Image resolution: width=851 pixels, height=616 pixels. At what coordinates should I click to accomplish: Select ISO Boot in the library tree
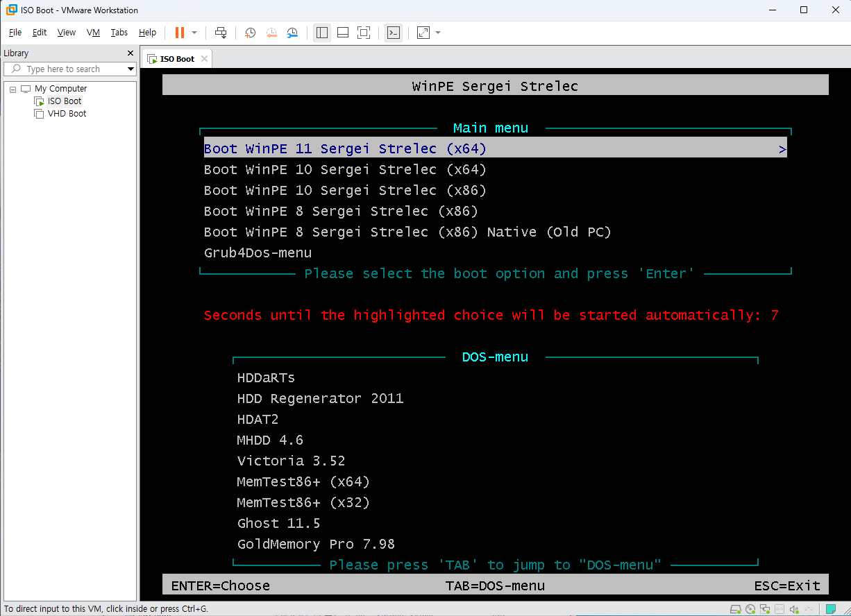[x=65, y=101]
